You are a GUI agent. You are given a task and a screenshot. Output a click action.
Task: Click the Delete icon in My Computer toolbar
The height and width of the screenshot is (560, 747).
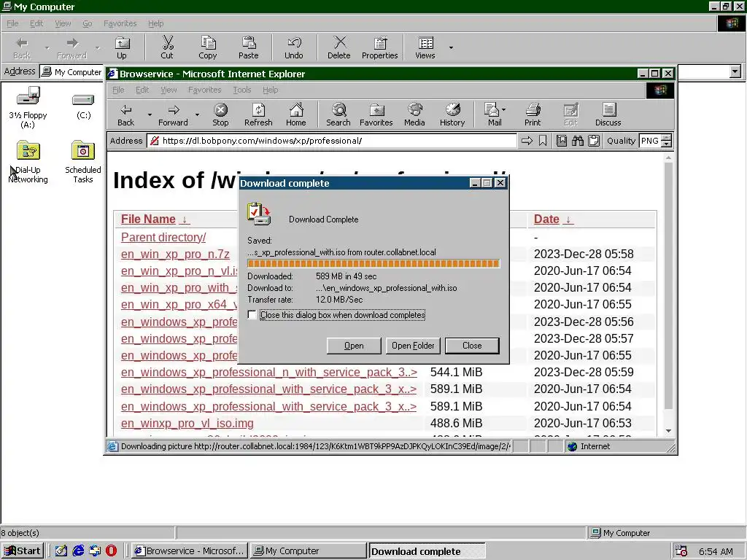(339, 47)
